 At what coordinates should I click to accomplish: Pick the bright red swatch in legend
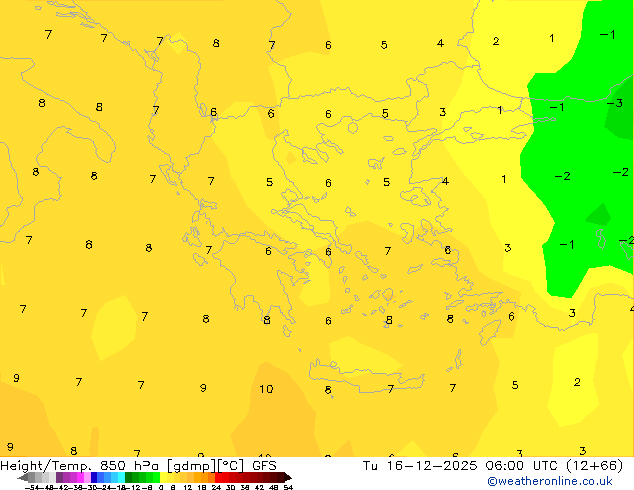point(218,477)
